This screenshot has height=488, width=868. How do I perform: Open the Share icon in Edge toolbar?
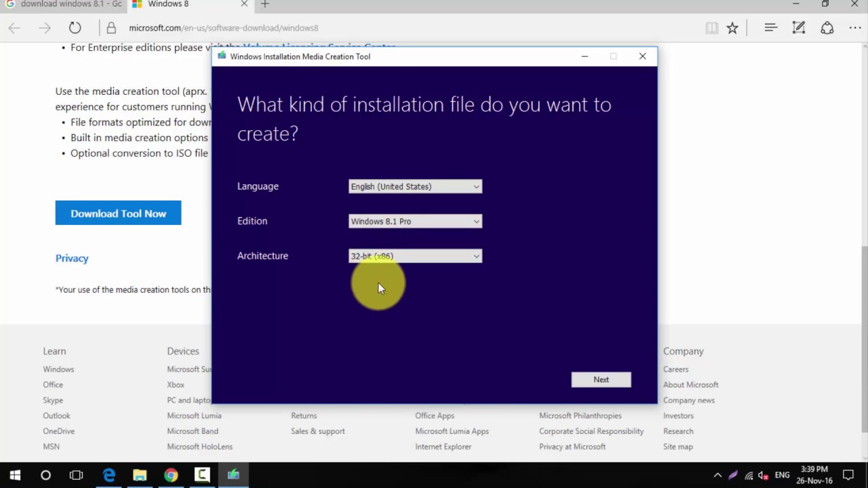coord(827,28)
